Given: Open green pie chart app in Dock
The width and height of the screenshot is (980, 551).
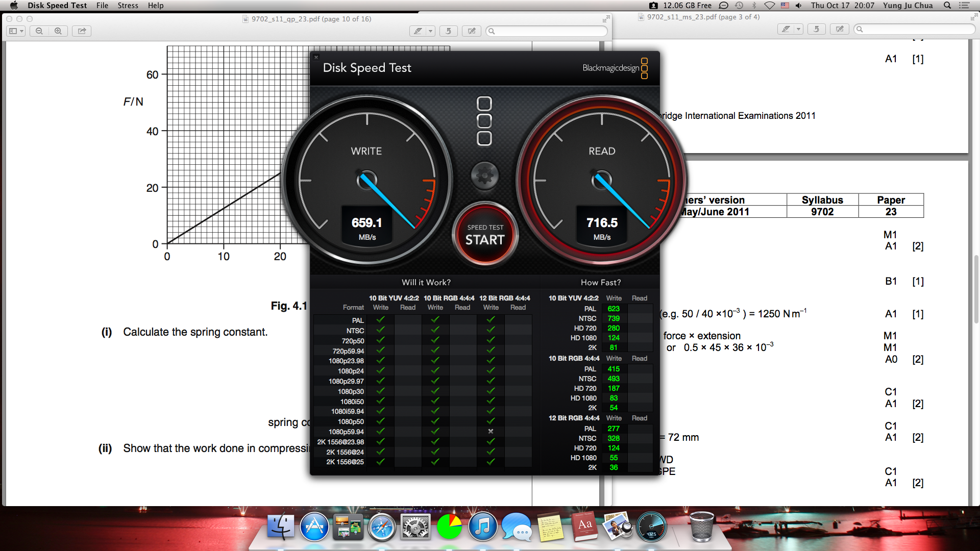Looking at the screenshot, I should pos(449,526).
